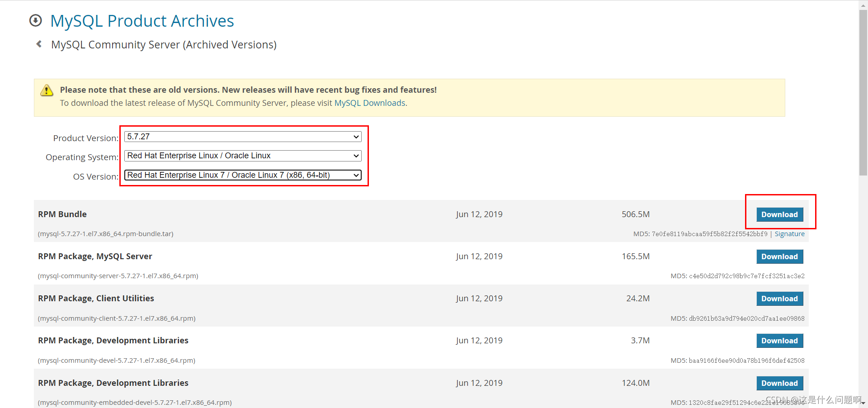Download the RPM Package, Development Libraries
868x408 pixels.
click(779, 341)
